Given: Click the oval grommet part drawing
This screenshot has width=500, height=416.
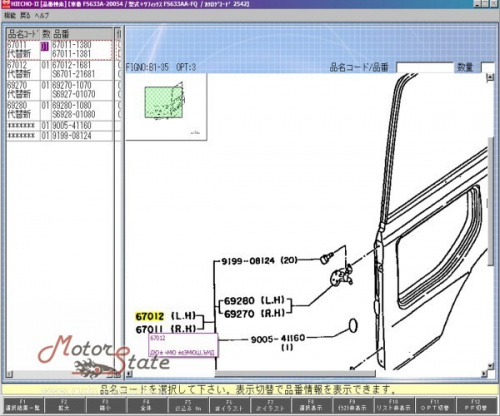Looking at the screenshot, I should pos(353,325).
